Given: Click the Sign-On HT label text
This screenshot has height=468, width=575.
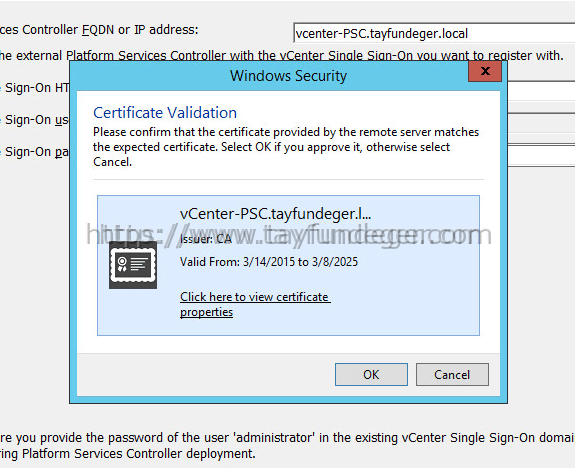Looking at the screenshot, I should click(35, 88).
